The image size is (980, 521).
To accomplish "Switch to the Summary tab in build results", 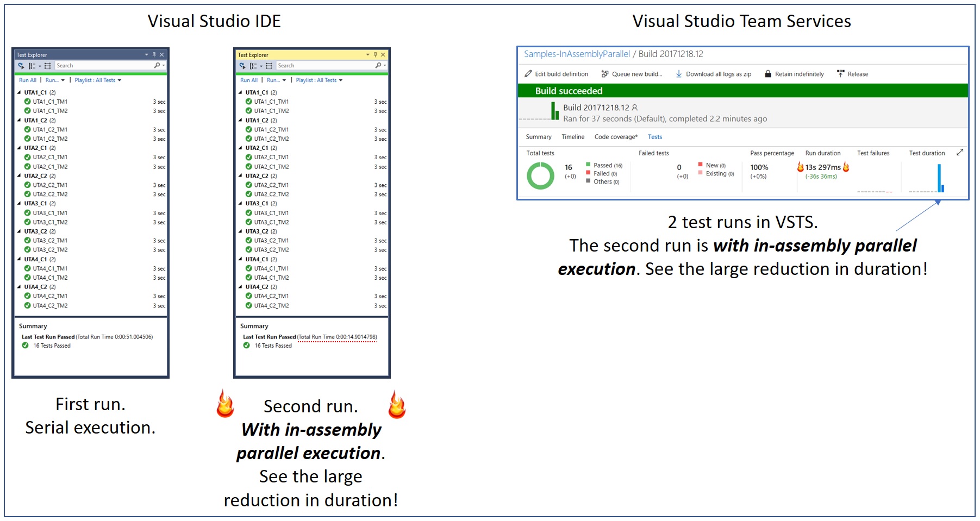I will click(x=539, y=137).
